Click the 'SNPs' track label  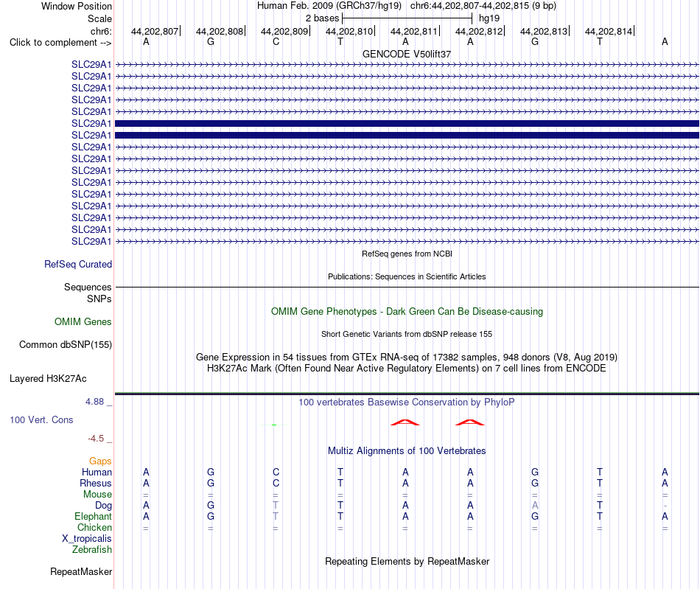(99, 299)
